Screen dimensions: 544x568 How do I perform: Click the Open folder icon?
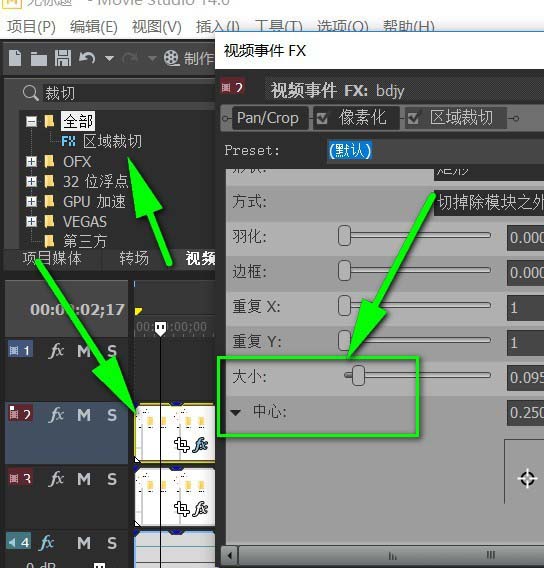pos(39,59)
